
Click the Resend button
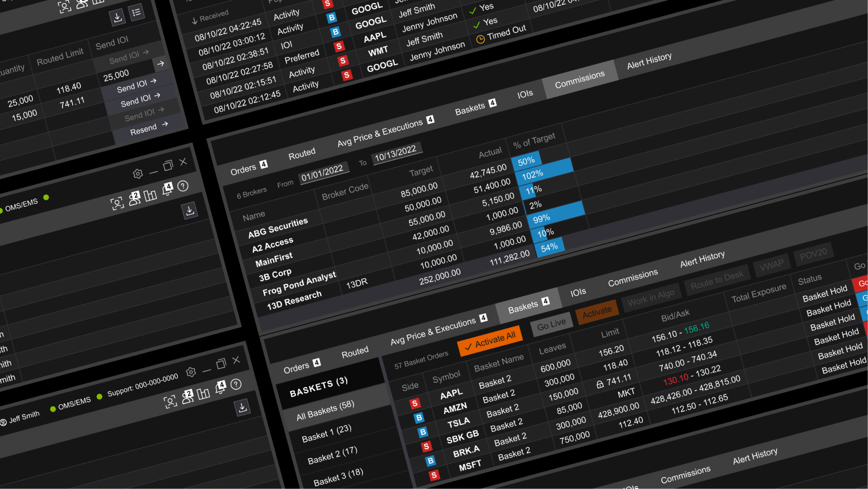[x=148, y=128]
